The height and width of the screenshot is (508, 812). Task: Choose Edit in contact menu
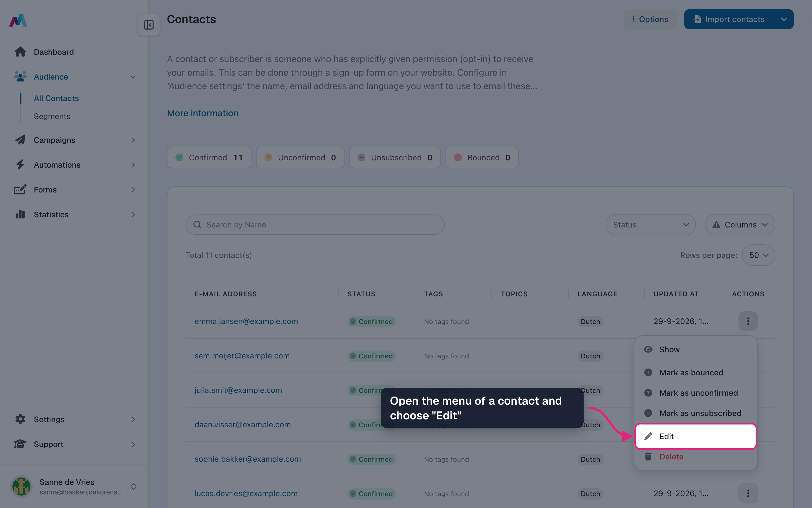coord(696,436)
